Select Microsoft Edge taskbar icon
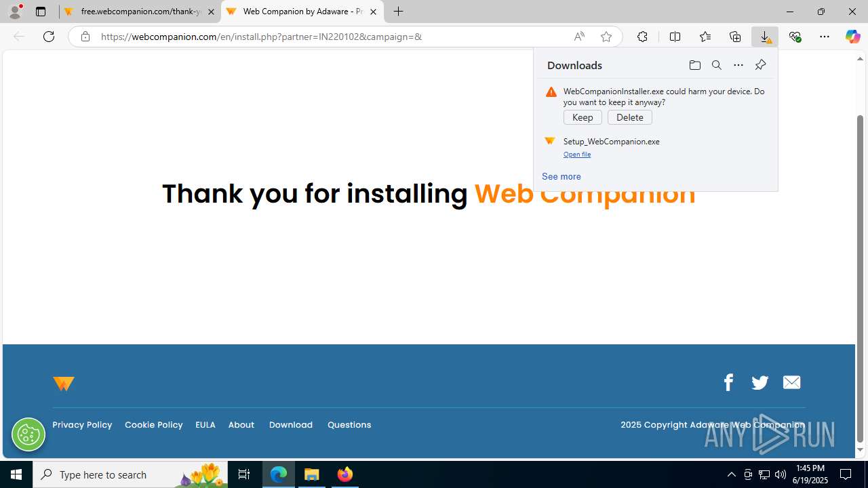Screen dimensions: 868x488 pyautogui.click(x=279, y=474)
